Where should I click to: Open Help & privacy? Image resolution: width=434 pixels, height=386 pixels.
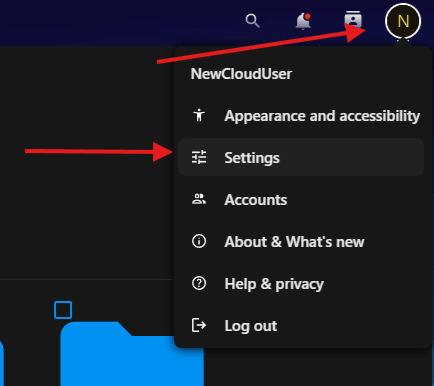pyautogui.click(x=301, y=284)
